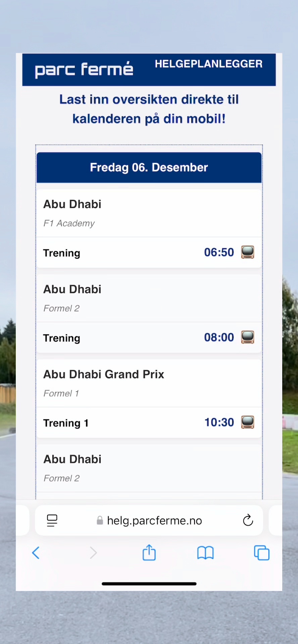
Task: Reload the page
Action: click(x=248, y=520)
